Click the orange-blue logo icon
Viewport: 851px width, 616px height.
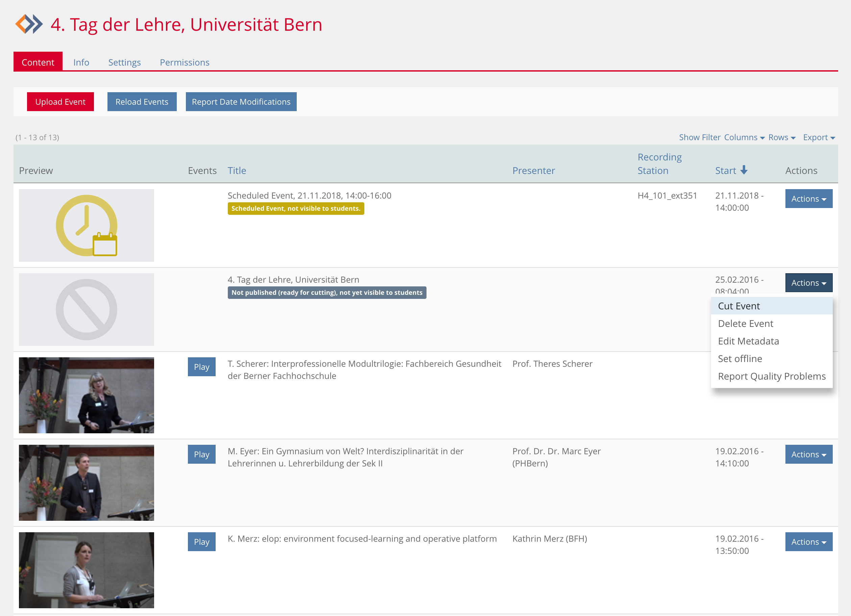[29, 24]
